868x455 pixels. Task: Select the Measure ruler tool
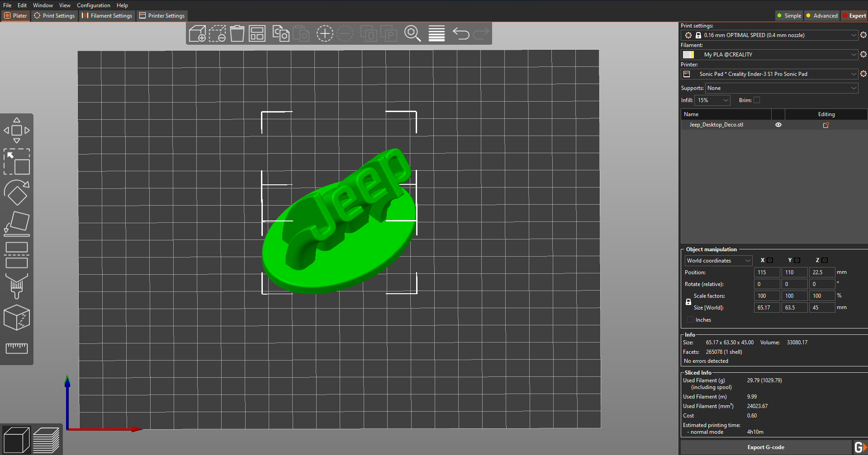coord(17,348)
